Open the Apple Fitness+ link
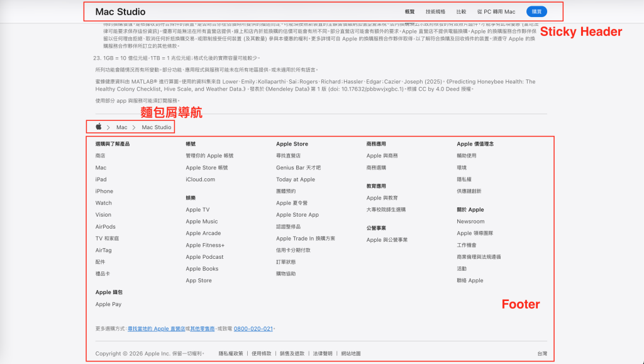 tap(205, 245)
